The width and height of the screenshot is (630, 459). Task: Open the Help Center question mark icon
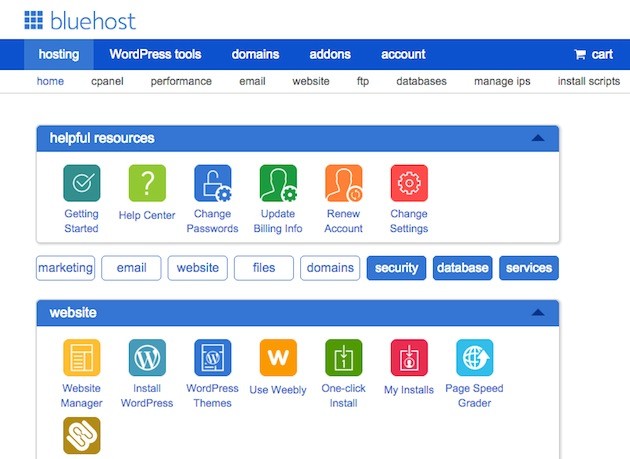pyautogui.click(x=147, y=183)
